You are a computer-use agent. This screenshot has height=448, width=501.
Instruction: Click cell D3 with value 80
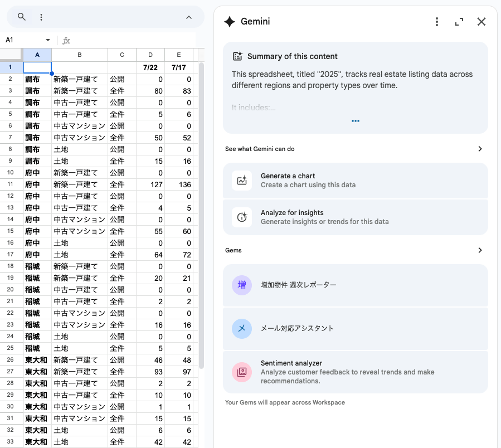point(150,91)
